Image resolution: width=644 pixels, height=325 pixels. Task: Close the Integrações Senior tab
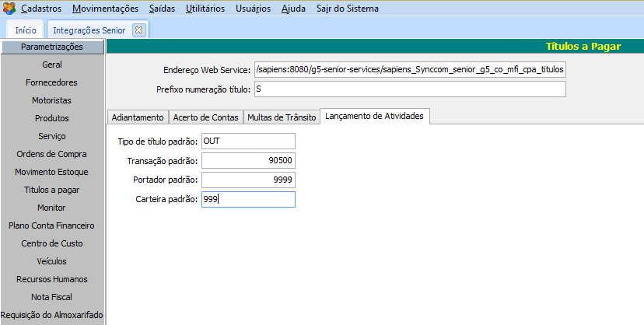coord(138,30)
